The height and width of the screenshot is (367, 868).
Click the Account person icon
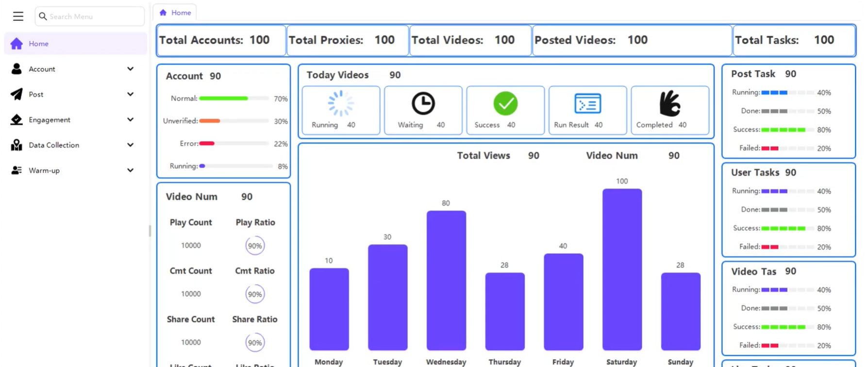point(17,69)
